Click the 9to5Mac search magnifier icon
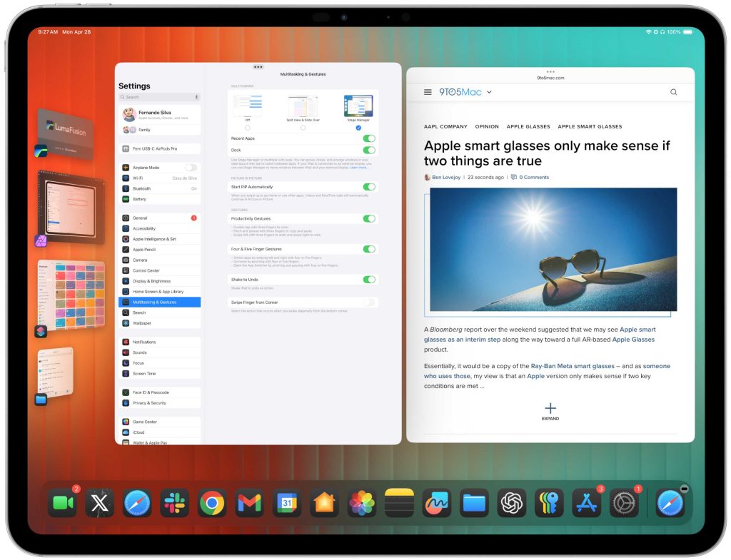This screenshot has height=560, width=731. 673,92
